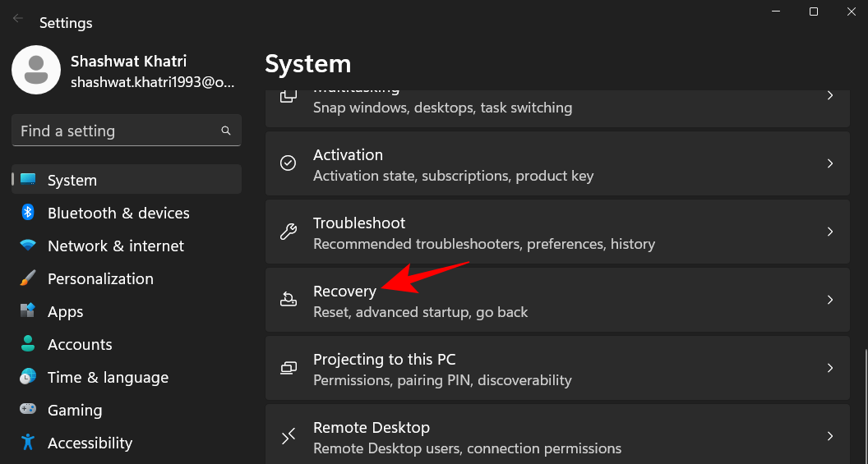Click the Remote Desktop icon
The height and width of the screenshot is (464, 868).
click(289, 436)
